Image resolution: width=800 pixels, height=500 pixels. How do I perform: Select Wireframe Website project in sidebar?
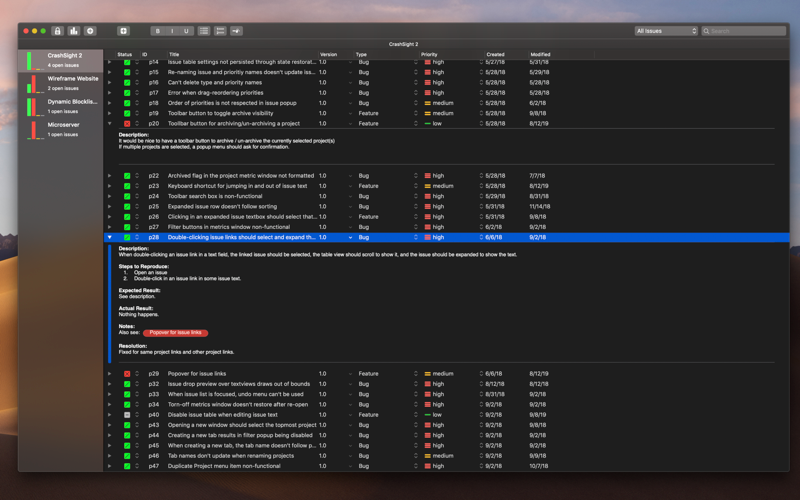(x=73, y=78)
